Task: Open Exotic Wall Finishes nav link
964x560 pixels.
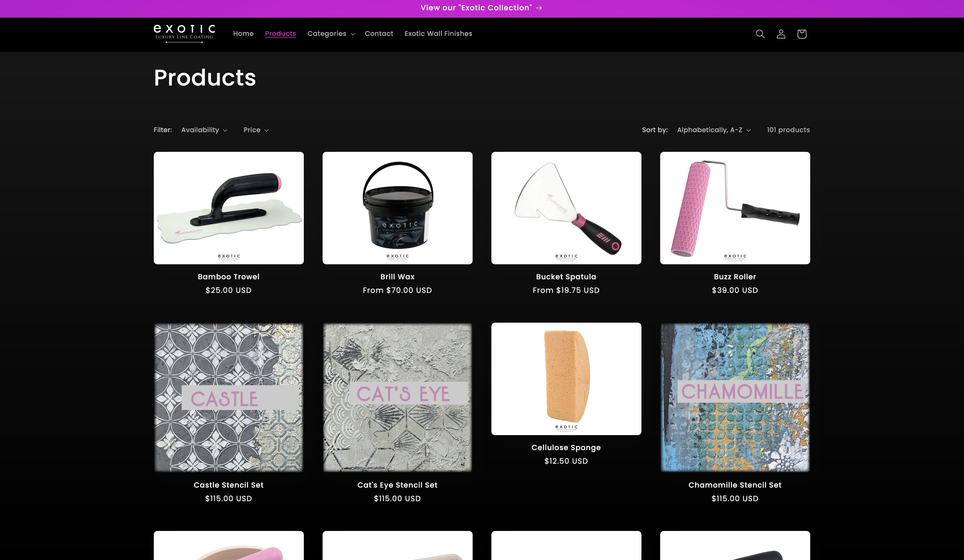Action: (438, 34)
